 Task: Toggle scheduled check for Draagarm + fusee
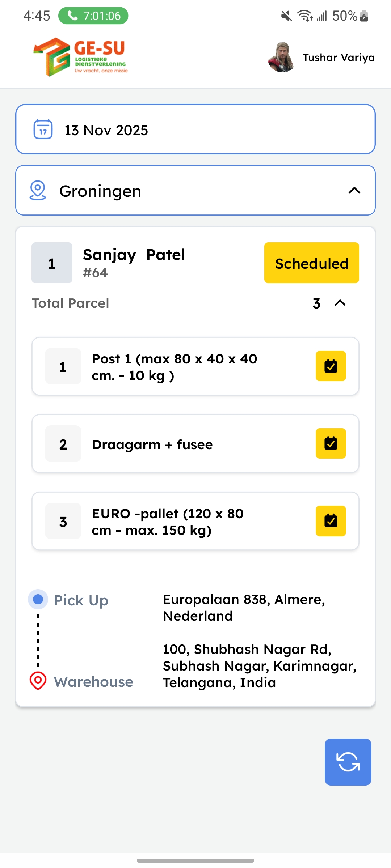click(331, 443)
